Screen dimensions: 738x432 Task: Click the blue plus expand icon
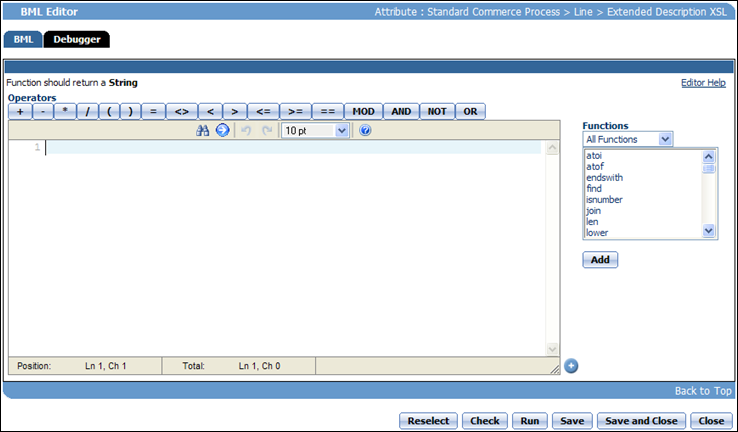[571, 366]
